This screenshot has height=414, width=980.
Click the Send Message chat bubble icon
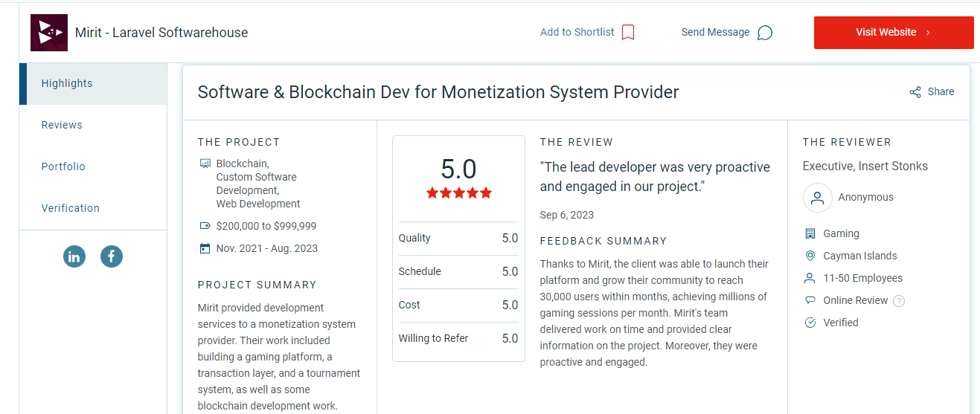[765, 33]
